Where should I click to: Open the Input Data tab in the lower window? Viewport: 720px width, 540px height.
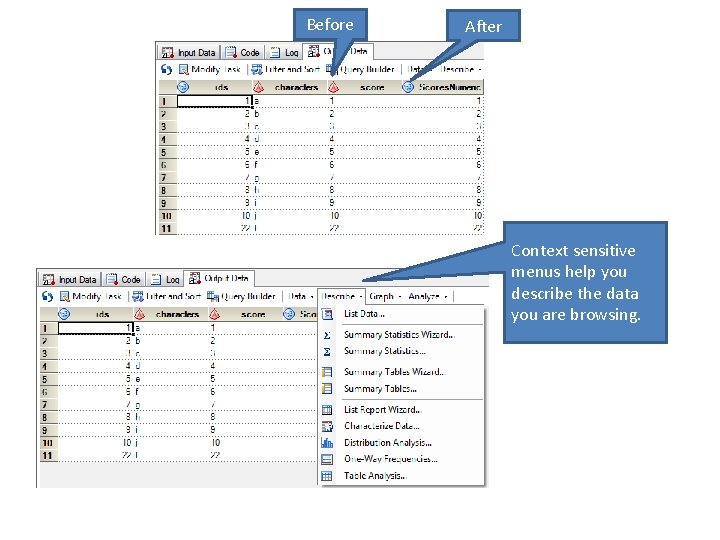[x=70, y=279]
